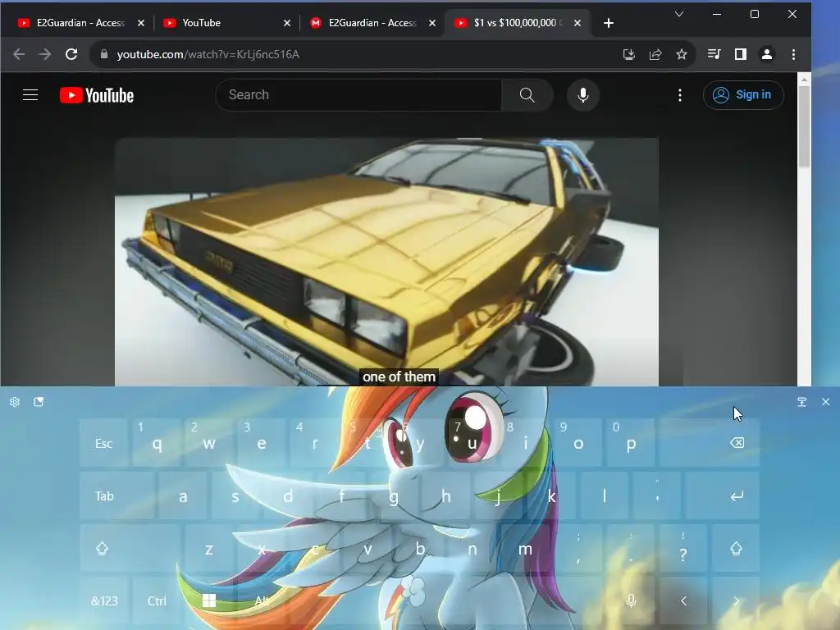Toggle the Ctrl key

(157, 601)
